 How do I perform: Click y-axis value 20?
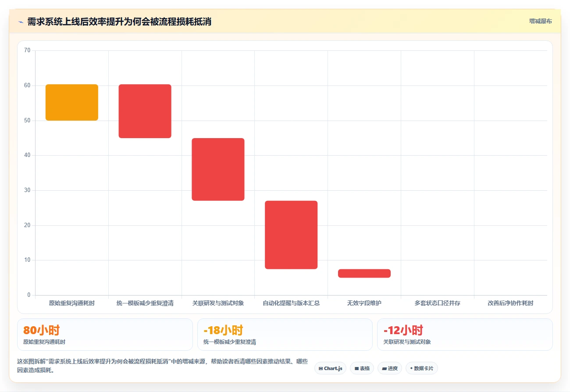(27, 225)
